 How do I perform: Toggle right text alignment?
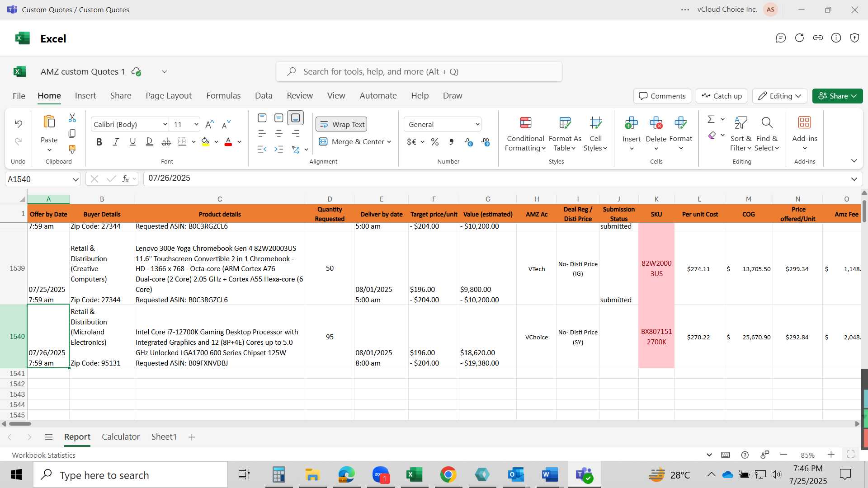pyautogui.click(x=296, y=134)
